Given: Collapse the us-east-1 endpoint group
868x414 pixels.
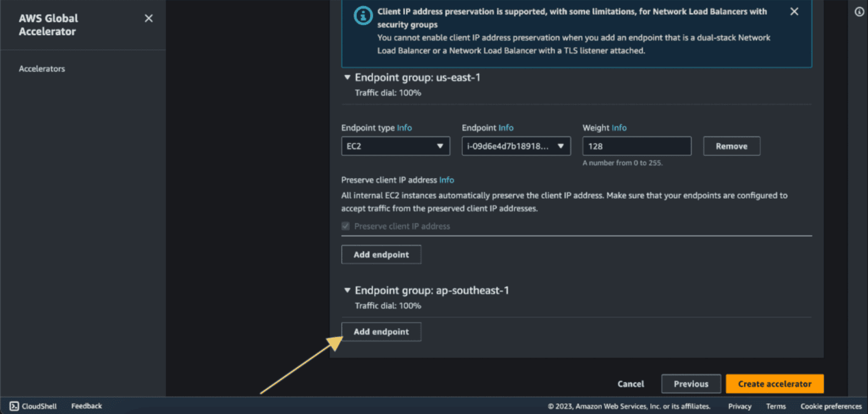Looking at the screenshot, I should coord(347,77).
